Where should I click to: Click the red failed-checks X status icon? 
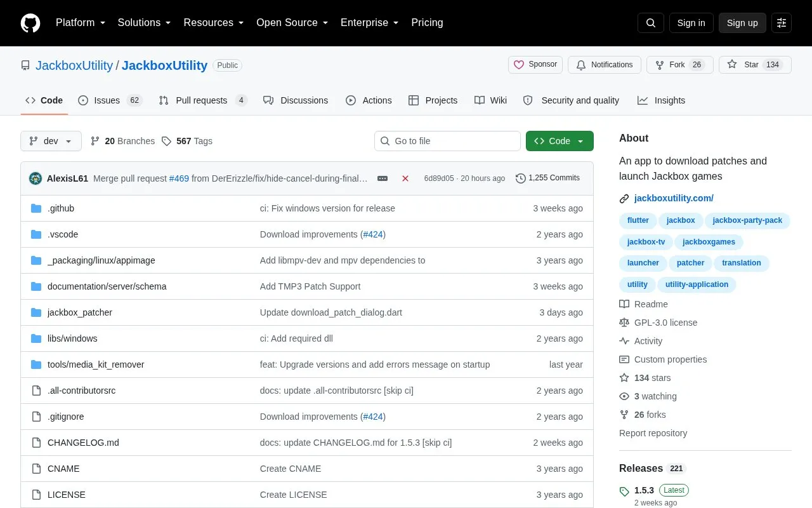405,178
